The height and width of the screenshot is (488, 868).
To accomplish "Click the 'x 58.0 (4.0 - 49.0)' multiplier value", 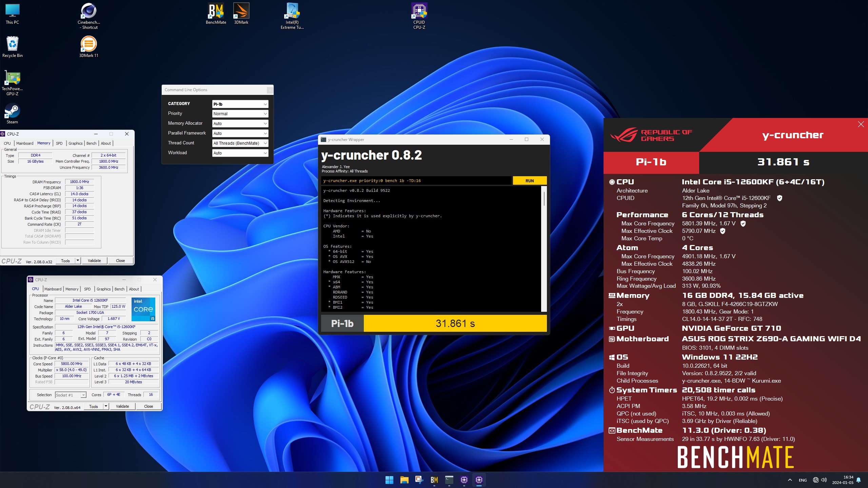I will pos(71,370).
